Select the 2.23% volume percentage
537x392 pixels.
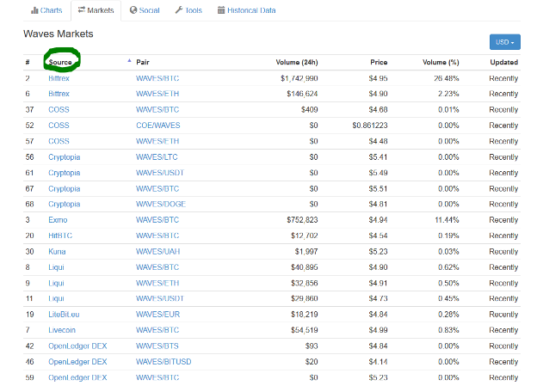tap(448, 94)
